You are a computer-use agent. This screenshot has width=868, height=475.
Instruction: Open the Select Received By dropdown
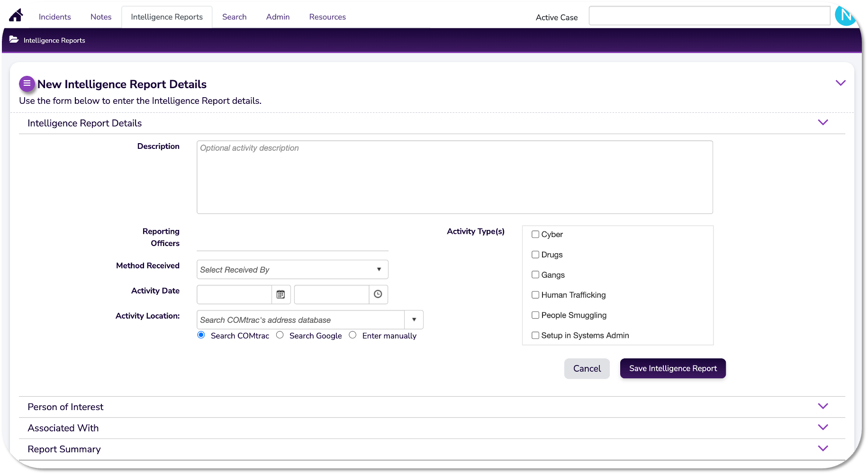pyautogui.click(x=292, y=269)
